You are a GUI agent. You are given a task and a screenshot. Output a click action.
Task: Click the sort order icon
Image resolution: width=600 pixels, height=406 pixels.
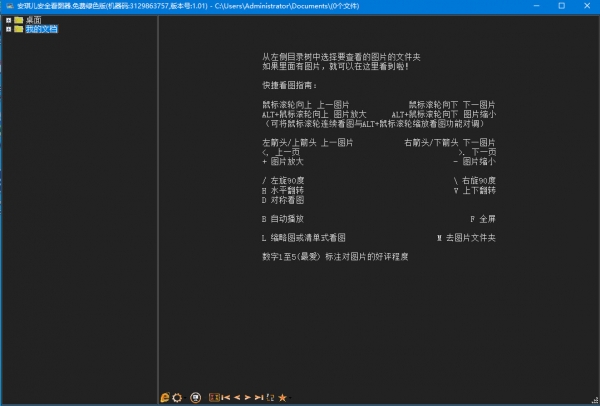click(270, 398)
